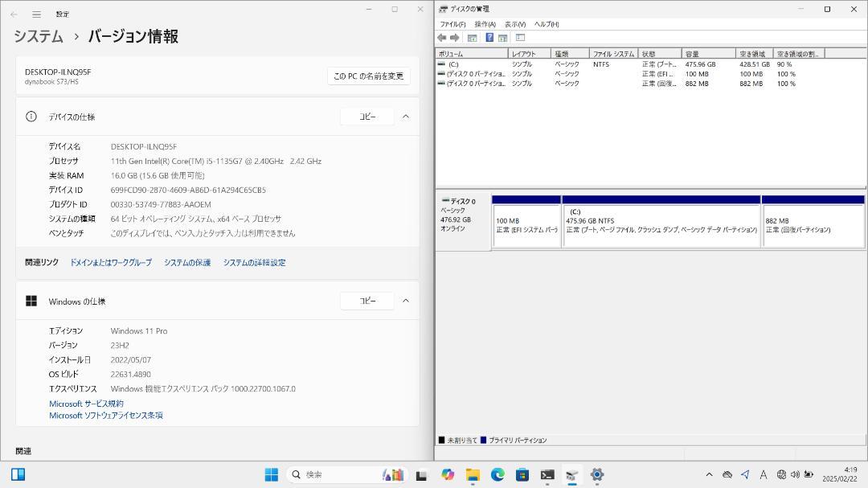868x488 pixels.
Task: Copy Windows specifications with コピー button
Action: [367, 301]
